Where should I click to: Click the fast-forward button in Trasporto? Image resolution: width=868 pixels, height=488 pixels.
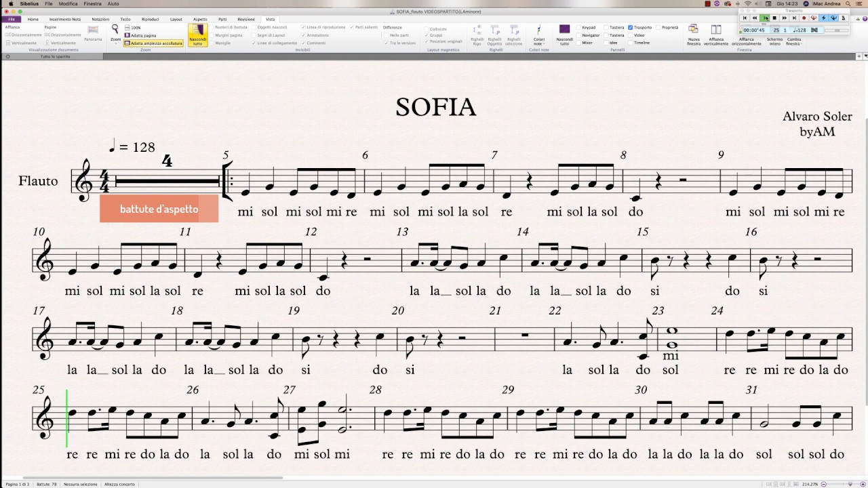785,18
